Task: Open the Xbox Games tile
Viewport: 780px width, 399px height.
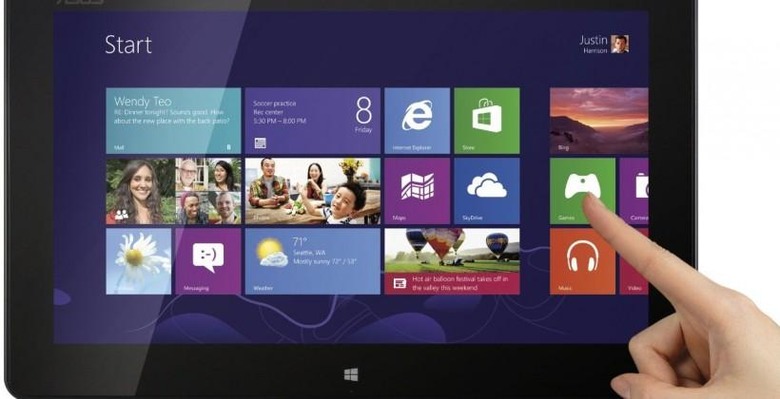Action: (583, 191)
